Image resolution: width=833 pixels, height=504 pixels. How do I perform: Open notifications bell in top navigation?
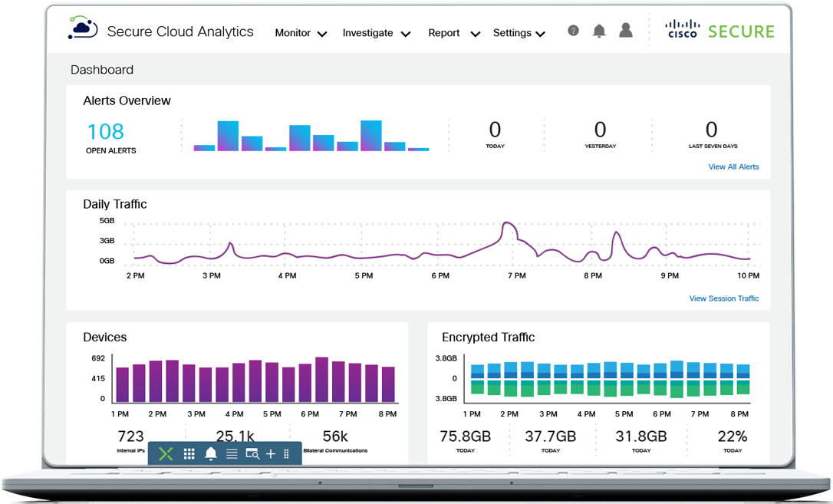pyautogui.click(x=599, y=31)
